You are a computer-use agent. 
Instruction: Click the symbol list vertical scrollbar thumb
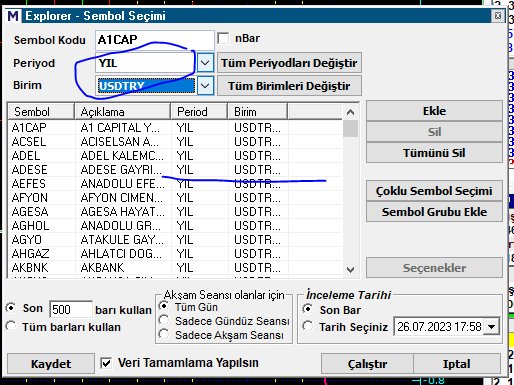[350, 128]
